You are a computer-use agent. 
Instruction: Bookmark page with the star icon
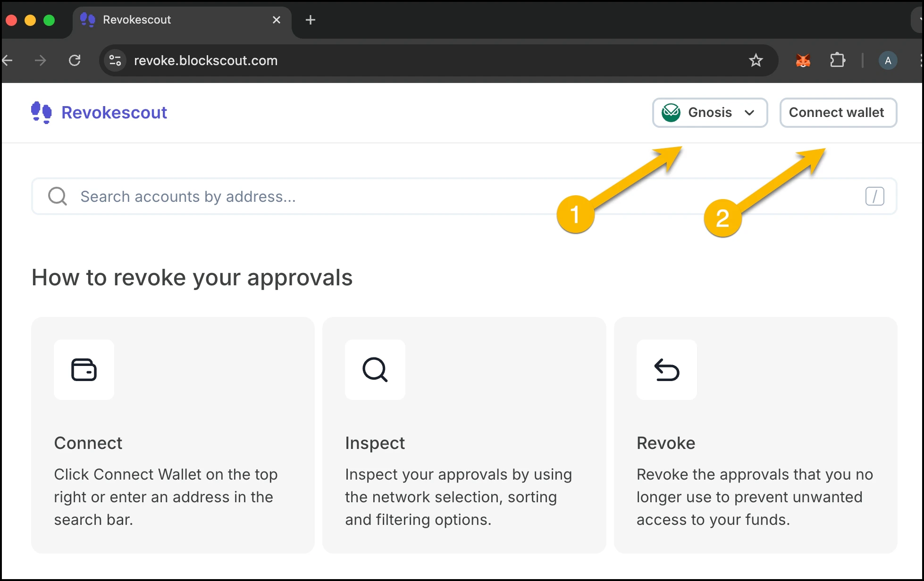point(756,60)
